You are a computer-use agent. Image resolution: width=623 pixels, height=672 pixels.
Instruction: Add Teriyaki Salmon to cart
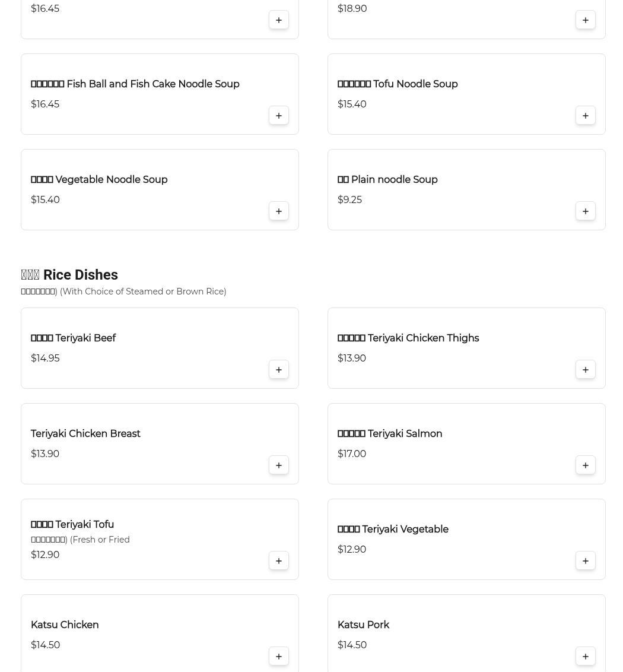click(x=585, y=465)
